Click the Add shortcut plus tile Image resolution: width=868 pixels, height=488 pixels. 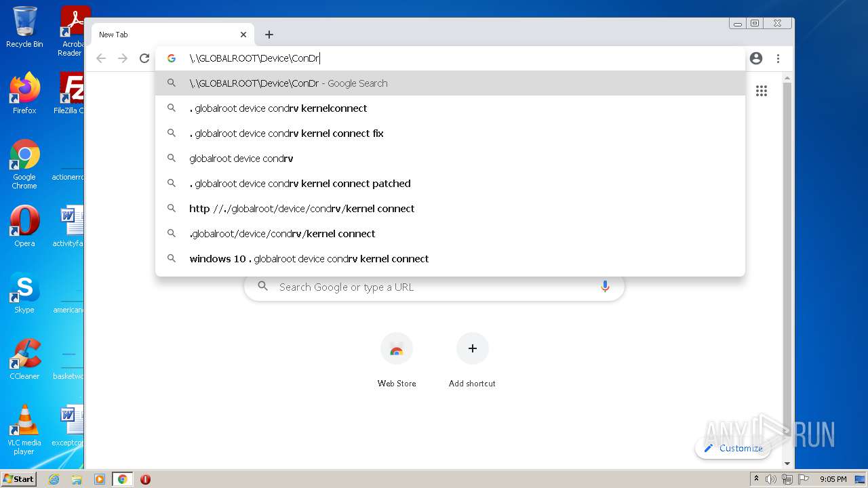[472, 360]
